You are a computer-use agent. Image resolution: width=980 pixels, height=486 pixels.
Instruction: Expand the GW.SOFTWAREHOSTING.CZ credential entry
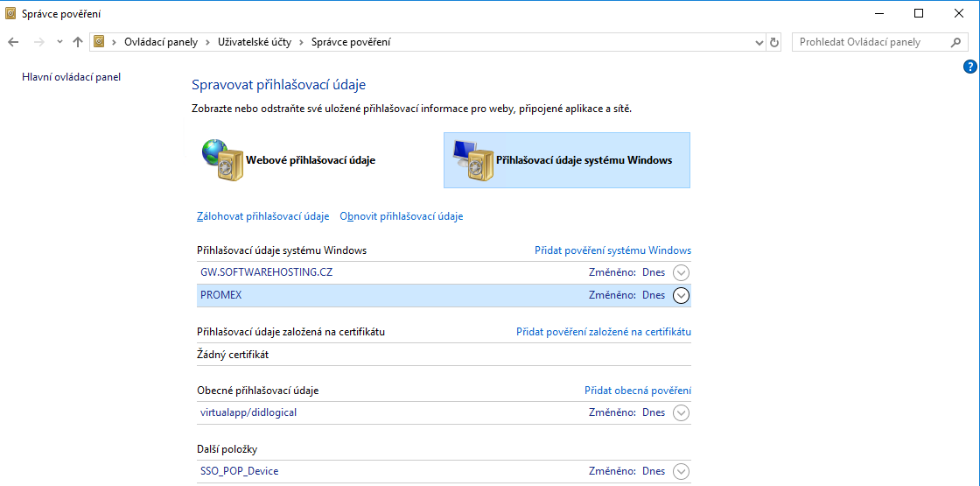[x=681, y=272]
